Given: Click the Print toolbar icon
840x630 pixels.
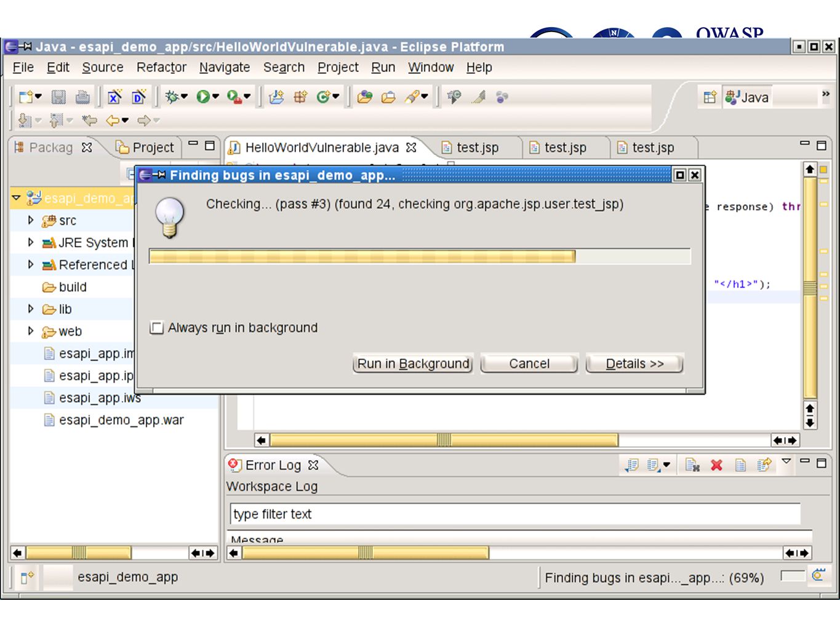Looking at the screenshot, I should point(82,97).
